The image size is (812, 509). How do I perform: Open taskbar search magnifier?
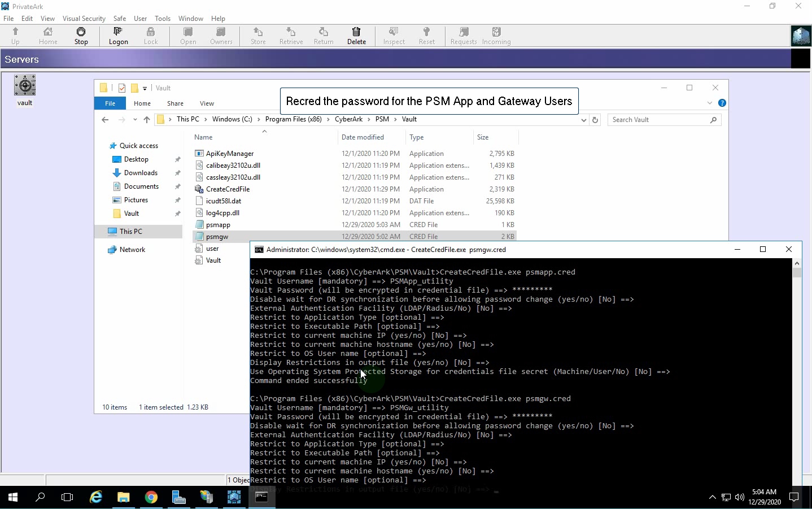(40, 497)
